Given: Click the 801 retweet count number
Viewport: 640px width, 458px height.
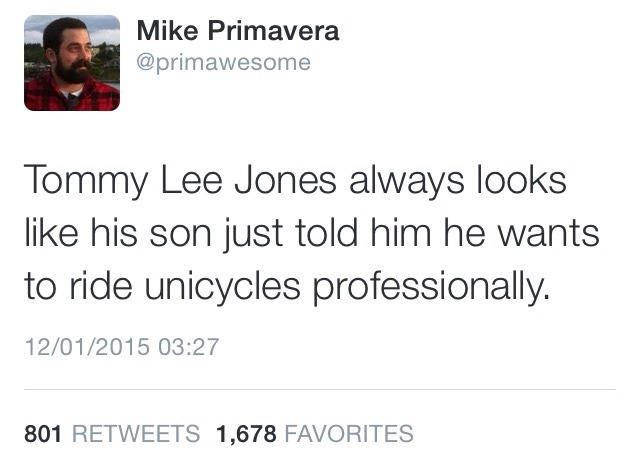Looking at the screenshot, I should (x=43, y=433).
